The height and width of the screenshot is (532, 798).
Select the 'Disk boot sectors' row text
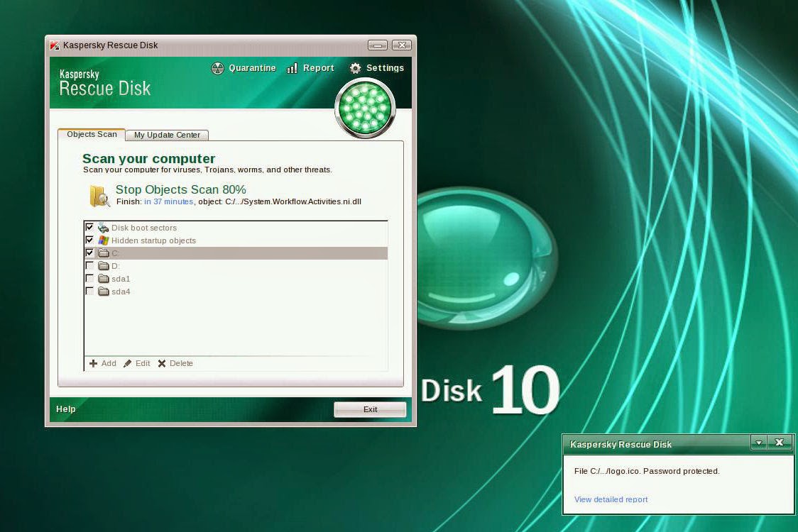click(x=144, y=228)
